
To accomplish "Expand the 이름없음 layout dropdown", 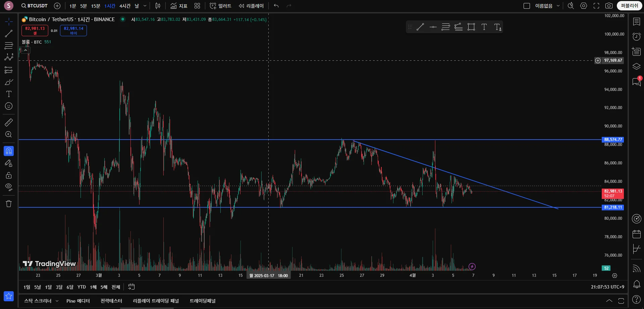I will tap(547, 6).
